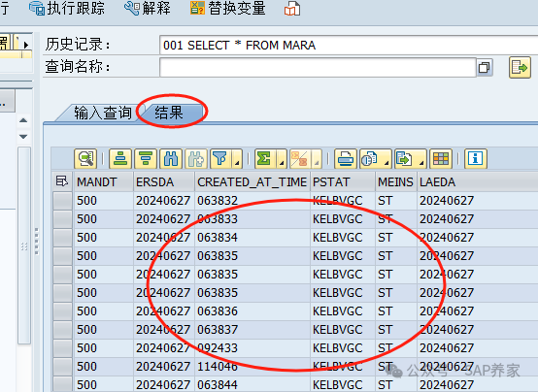
Task: Select the row with time 063834
Action: [x=62, y=238]
